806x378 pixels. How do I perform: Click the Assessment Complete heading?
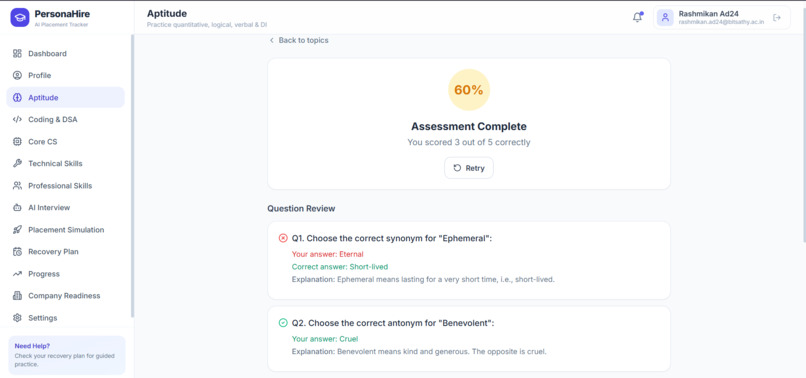(x=469, y=127)
